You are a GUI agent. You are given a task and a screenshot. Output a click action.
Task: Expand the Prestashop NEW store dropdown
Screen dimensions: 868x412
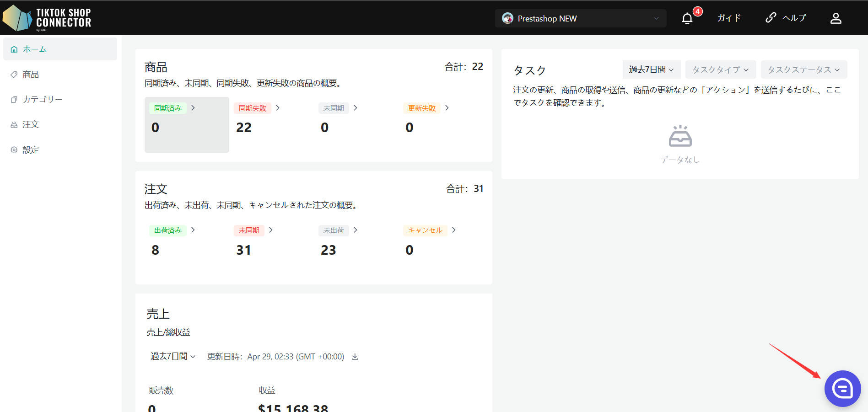[x=580, y=18]
